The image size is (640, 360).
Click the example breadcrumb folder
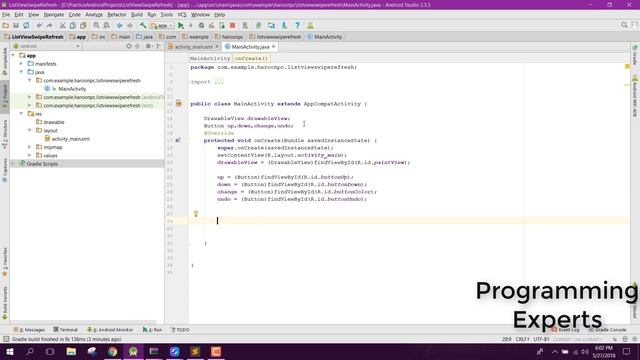(195, 37)
